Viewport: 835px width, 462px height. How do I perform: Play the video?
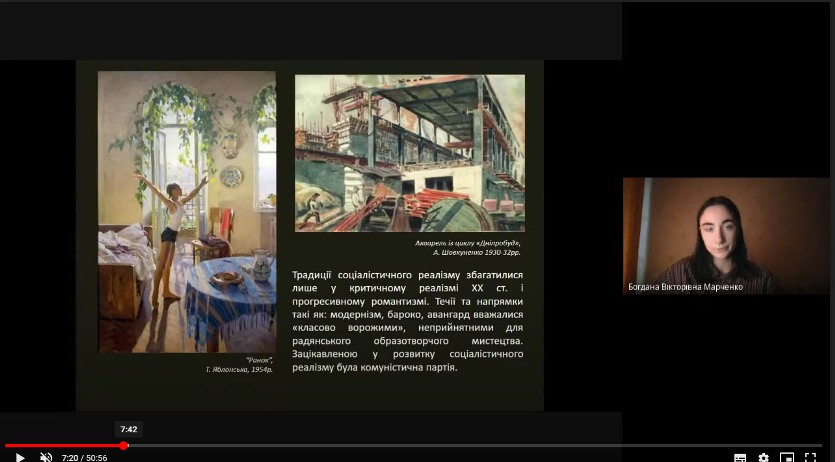20,457
